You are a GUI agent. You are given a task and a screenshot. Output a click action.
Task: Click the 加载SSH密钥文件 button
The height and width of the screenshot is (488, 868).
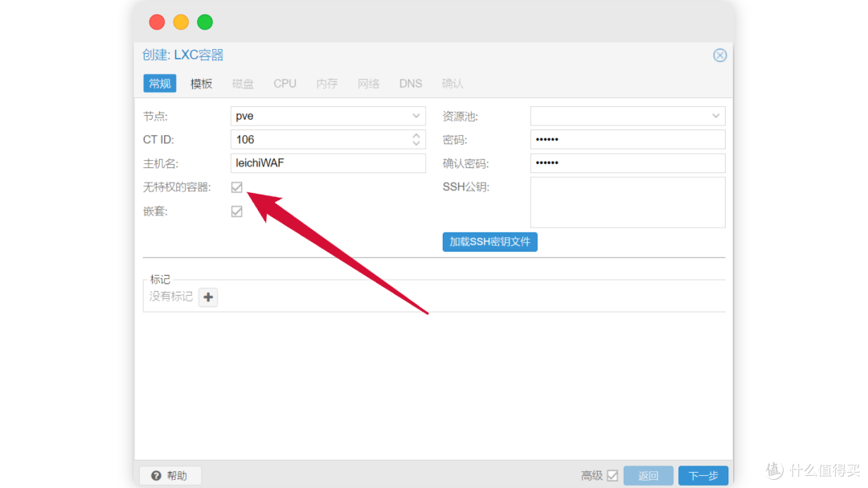coord(489,242)
